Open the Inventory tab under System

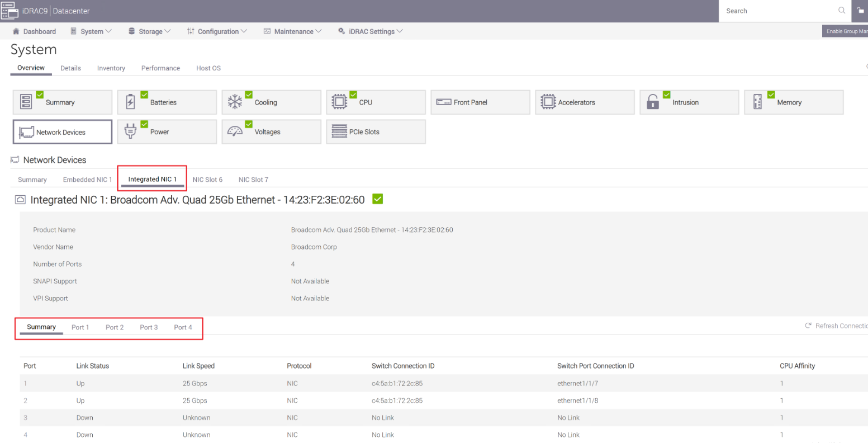[x=111, y=68]
